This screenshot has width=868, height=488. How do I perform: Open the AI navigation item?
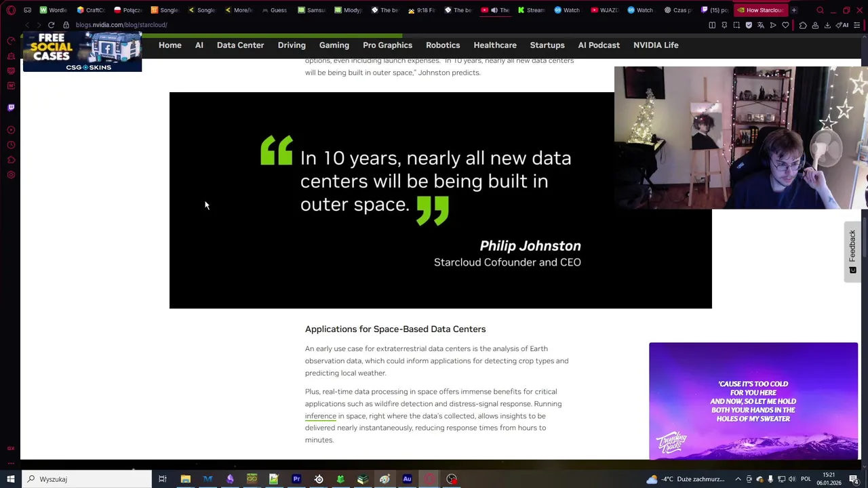point(199,45)
